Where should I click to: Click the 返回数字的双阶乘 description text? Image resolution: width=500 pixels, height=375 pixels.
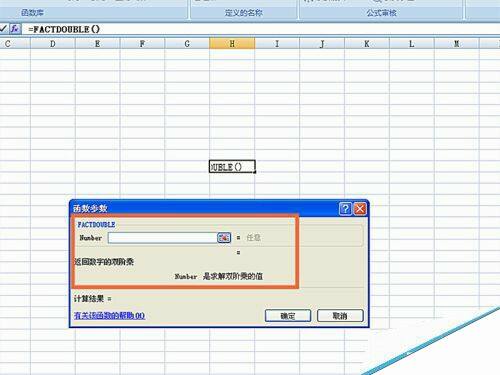tap(104, 262)
